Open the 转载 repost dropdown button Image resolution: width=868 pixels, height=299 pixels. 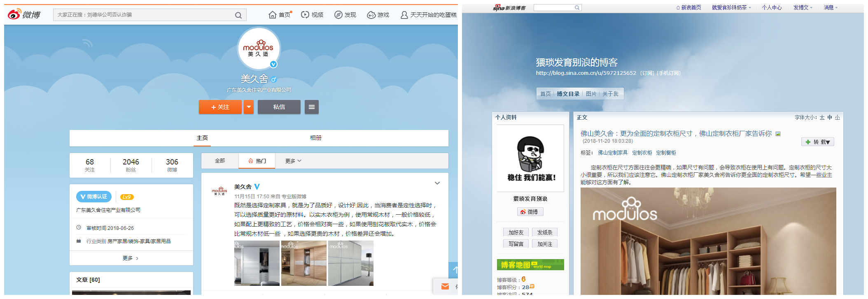818,142
